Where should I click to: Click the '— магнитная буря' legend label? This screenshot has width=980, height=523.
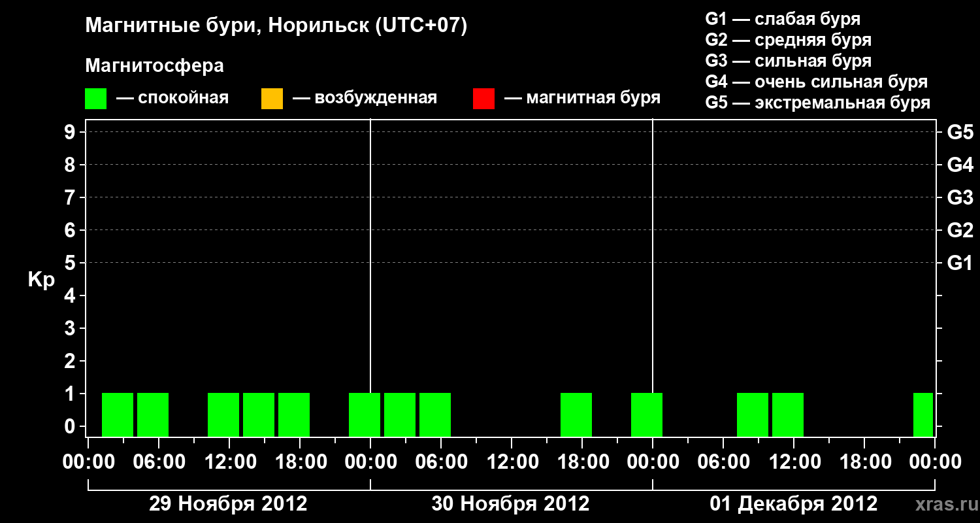[x=583, y=98]
